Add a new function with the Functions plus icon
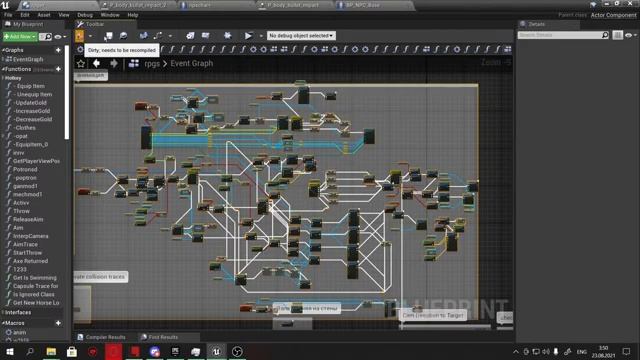Image resolution: width=640 pixels, height=360 pixels. tap(58, 69)
